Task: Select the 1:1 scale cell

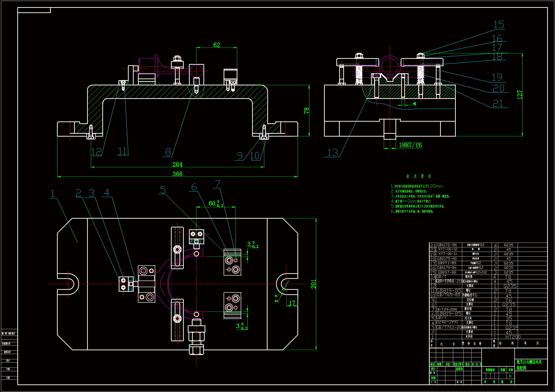Action: [x=510, y=376]
